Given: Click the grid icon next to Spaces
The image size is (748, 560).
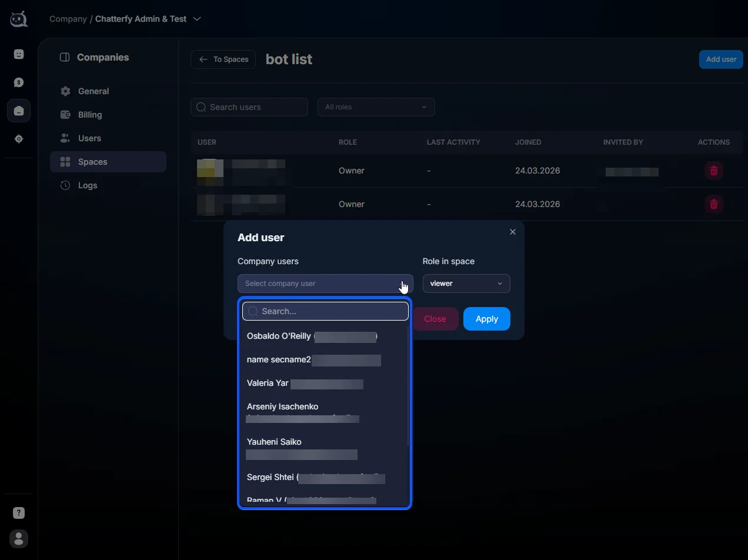Looking at the screenshot, I should [x=65, y=162].
